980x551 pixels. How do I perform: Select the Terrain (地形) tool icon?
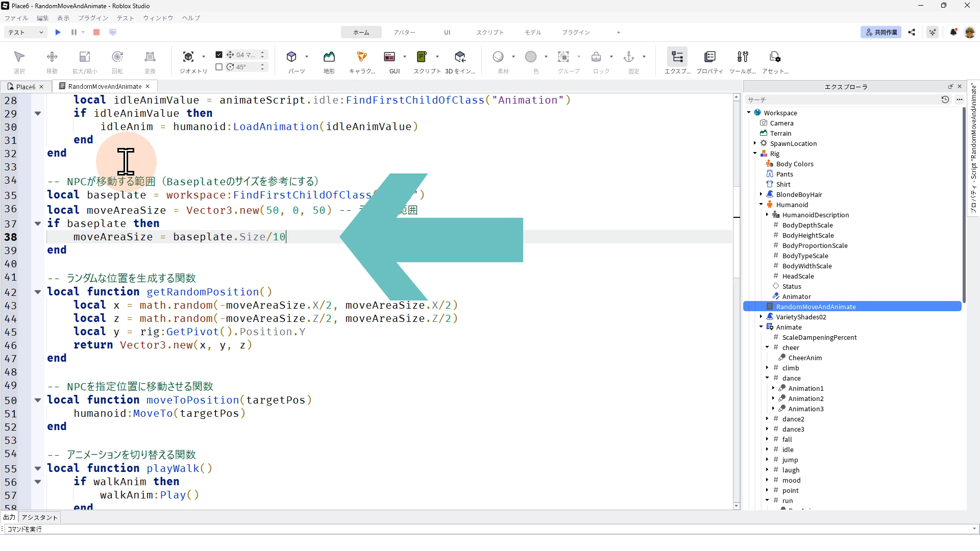[329, 57]
